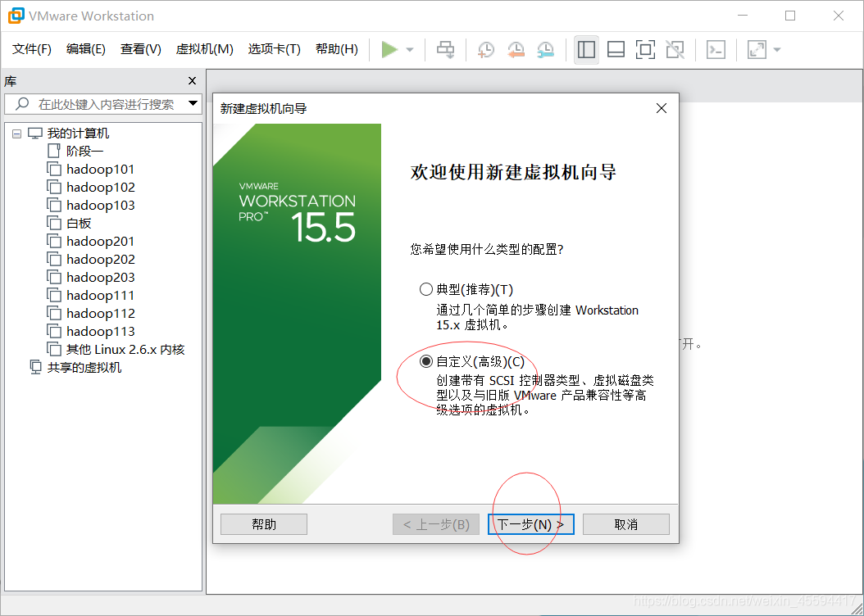
Task: Open the stretch display dropdown arrow
Action: point(777,49)
